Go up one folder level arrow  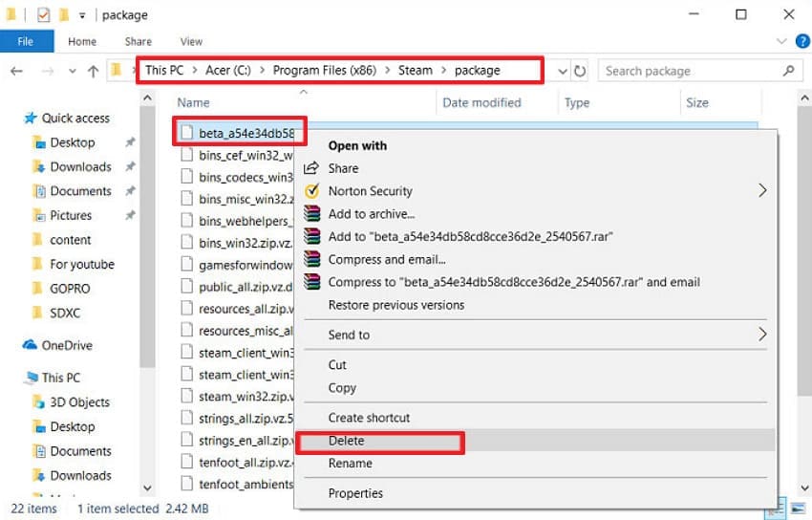94,71
